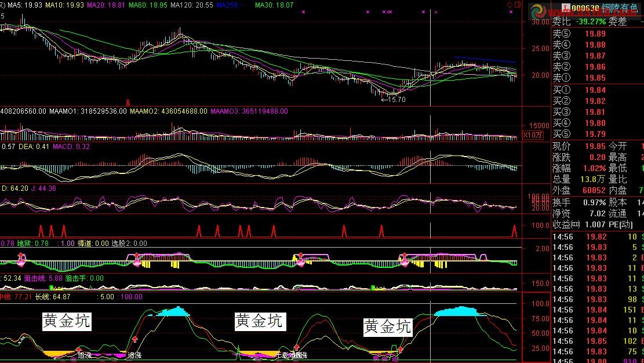
Task: Select the 卖② 19.86 ask row
Action: click(x=579, y=67)
